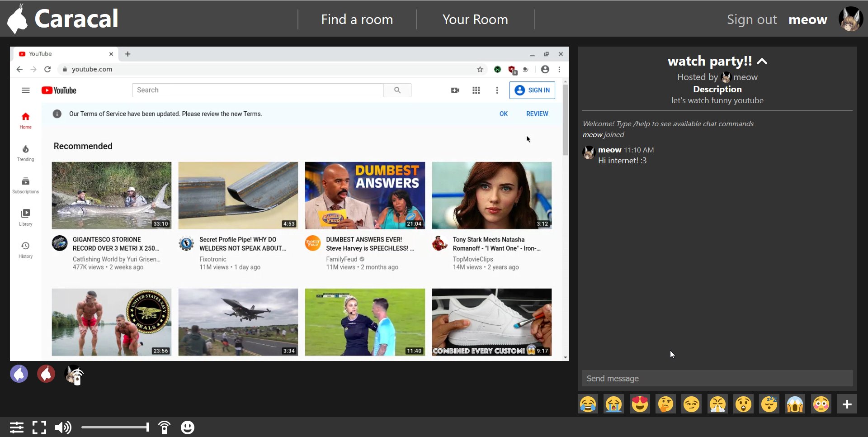Click Sign out on Caracal
The image size is (868, 437).
point(752,19)
